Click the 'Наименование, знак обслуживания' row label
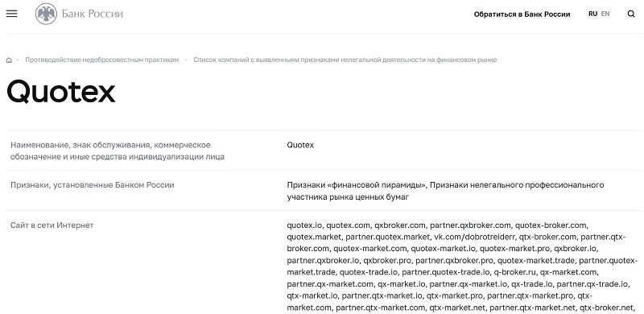Image resolution: width=644 pixels, height=314 pixels. [x=118, y=151]
